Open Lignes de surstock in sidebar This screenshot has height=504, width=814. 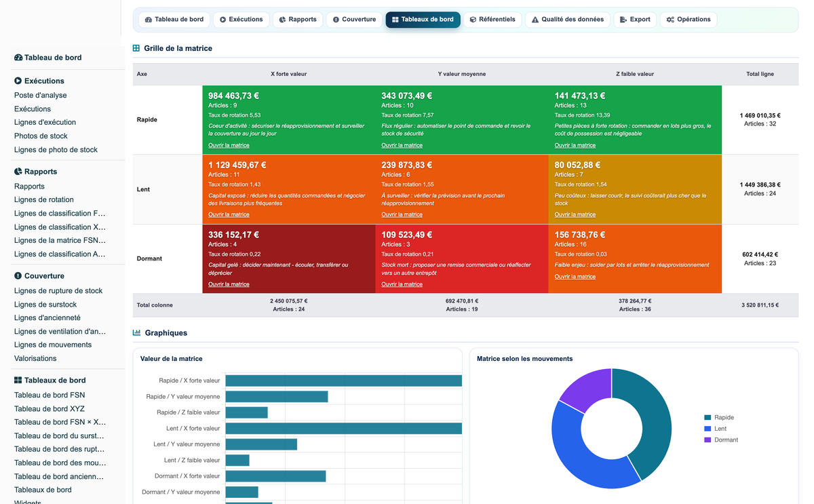(45, 305)
